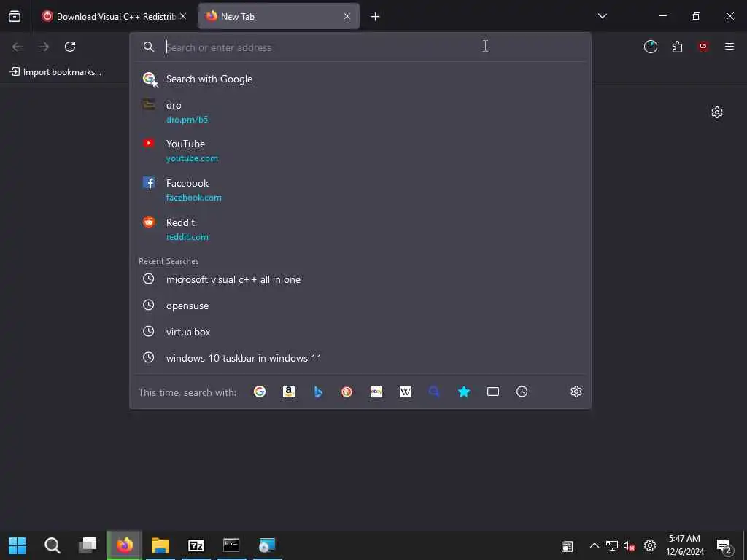
Task: Select recent search microsoft visual c++ all in one
Action: tap(360, 279)
